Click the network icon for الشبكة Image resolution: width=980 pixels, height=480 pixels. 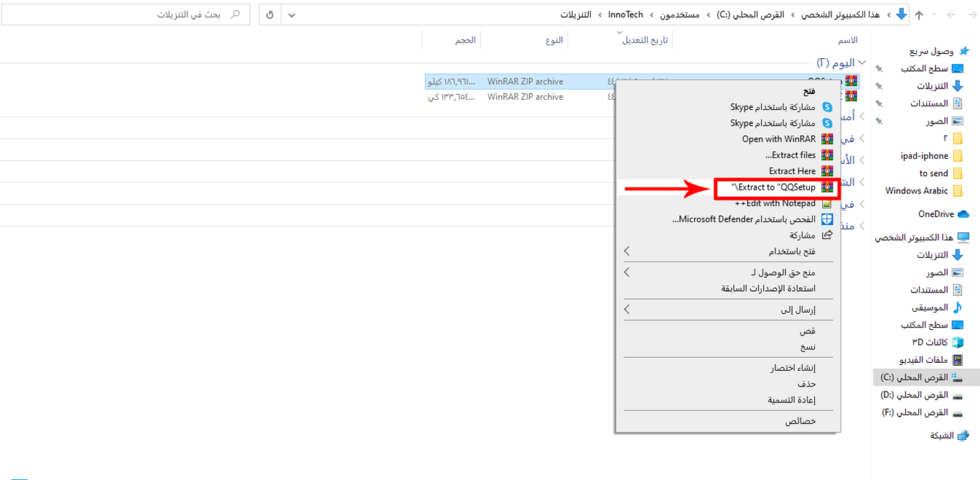[963, 436]
